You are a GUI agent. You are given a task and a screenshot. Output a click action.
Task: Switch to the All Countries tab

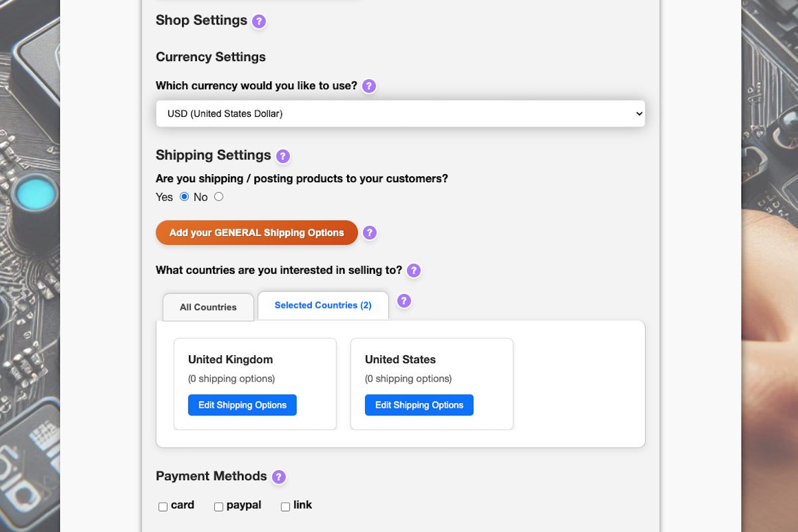coord(207,307)
